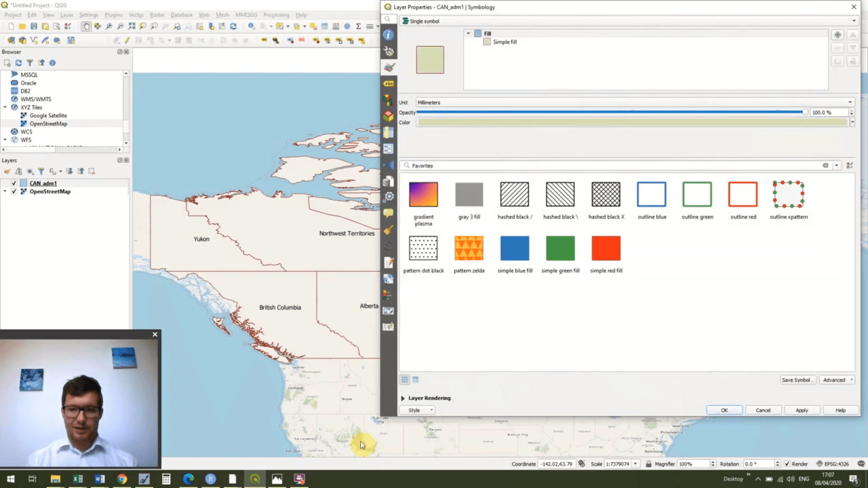The width and height of the screenshot is (868, 488).
Task: Open the statistical summary panel
Action: tap(359, 26)
